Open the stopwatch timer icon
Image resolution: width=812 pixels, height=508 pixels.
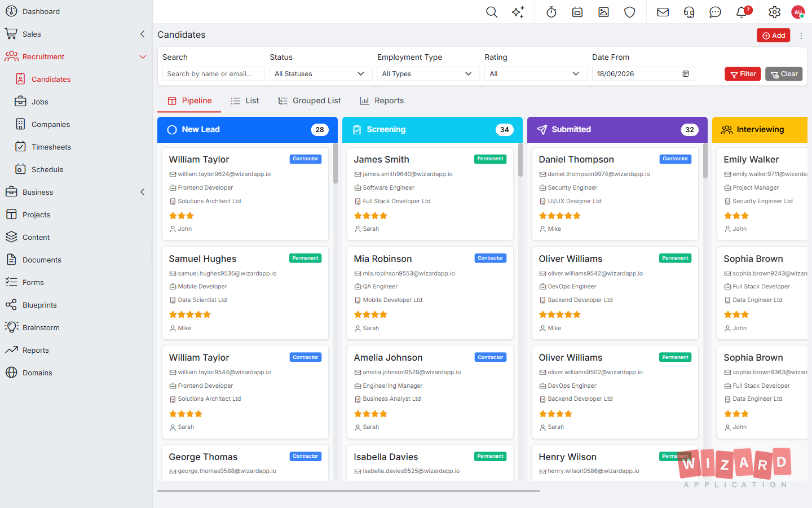point(551,12)
